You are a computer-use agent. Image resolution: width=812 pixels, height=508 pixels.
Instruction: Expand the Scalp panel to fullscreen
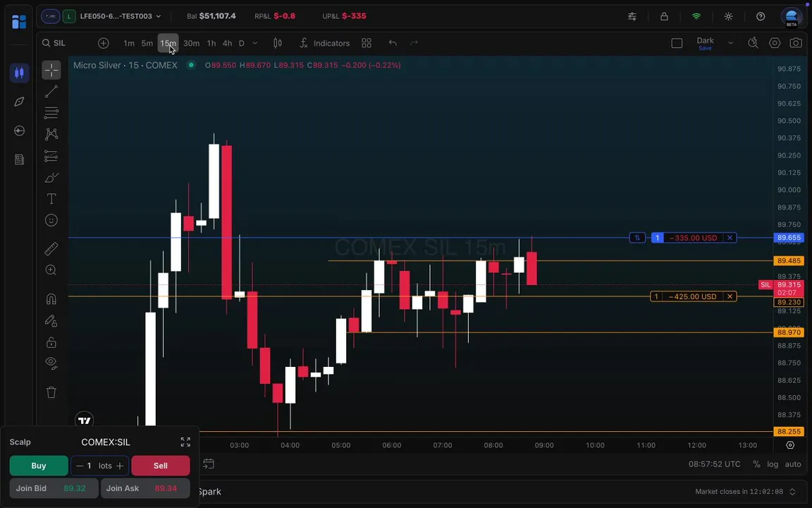click(x=185, y=442)
